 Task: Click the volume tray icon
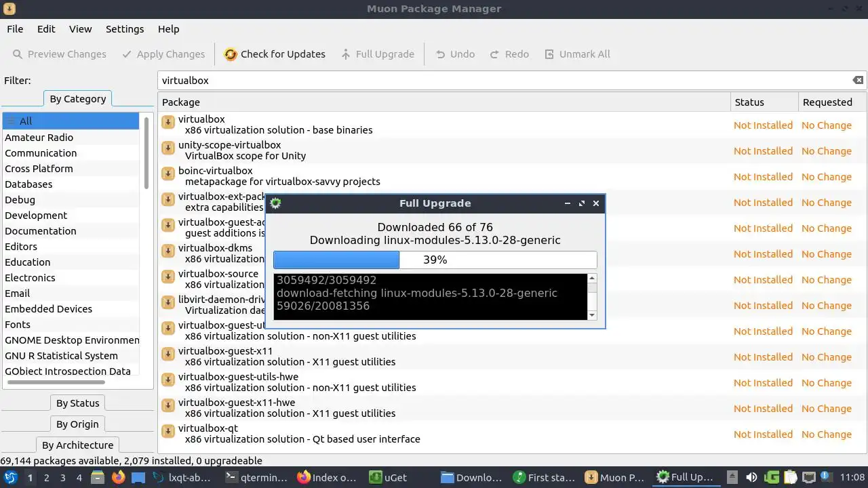751,477
